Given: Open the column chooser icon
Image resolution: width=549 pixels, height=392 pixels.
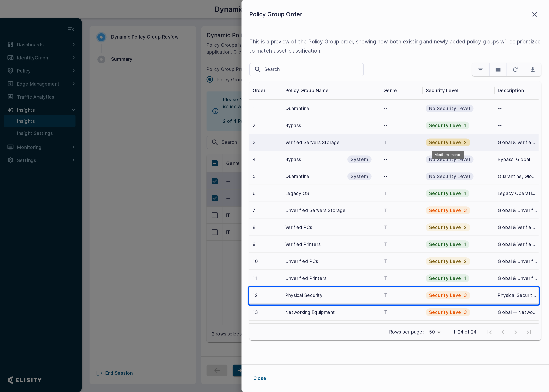Looking at the screenshot, I should [x=498, y=70].
